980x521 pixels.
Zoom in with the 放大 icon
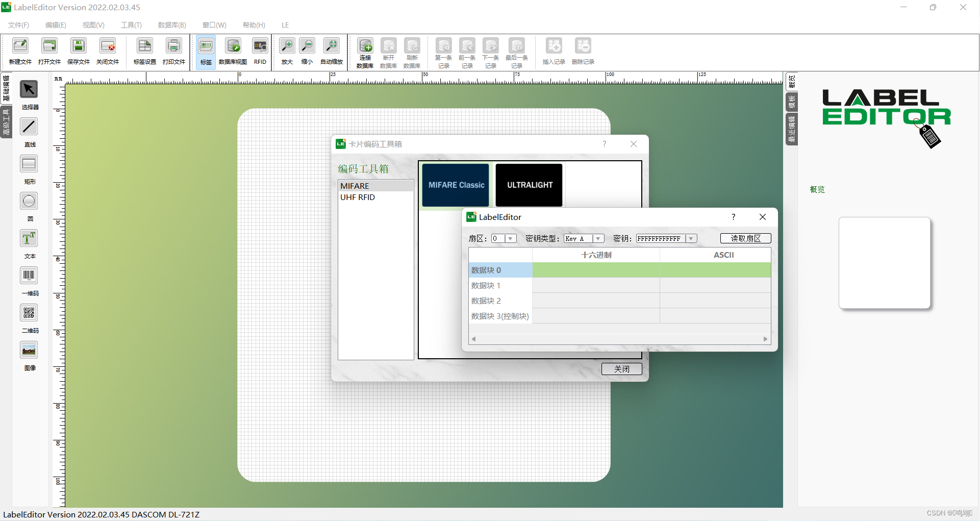point(287,46)
